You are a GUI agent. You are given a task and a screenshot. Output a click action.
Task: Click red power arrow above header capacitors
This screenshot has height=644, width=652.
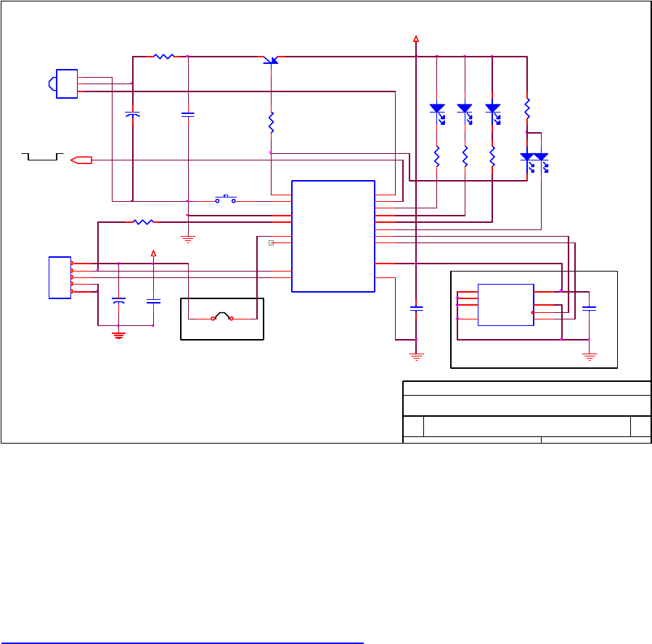(x=153, y=253)
